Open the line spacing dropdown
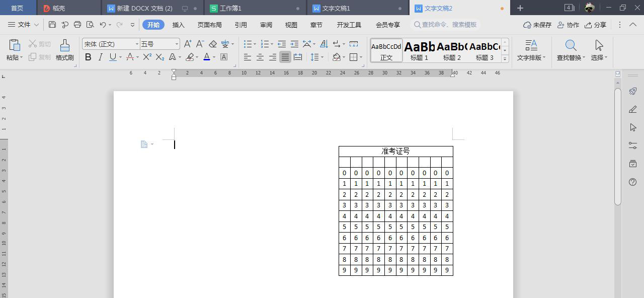This screenshot has height=298, width=644. click(322, 57)
